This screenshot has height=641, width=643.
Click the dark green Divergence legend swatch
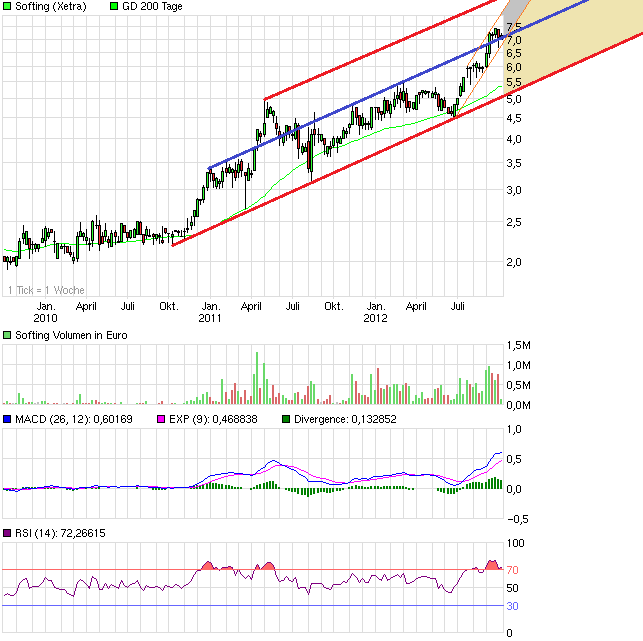287,419
